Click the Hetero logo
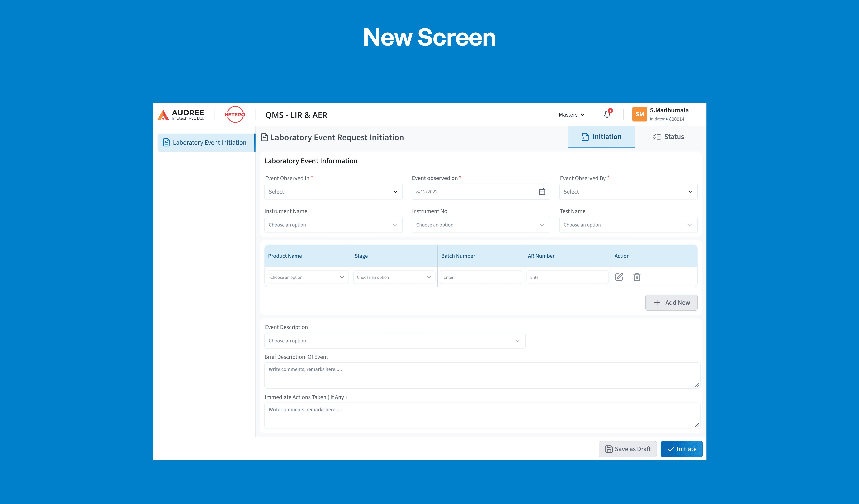 (235, 114)
